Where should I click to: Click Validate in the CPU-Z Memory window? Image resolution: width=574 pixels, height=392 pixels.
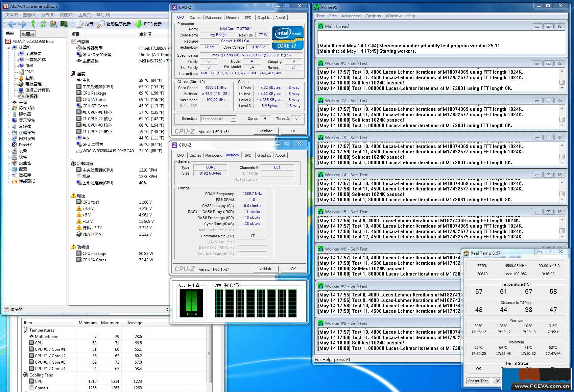266,269
